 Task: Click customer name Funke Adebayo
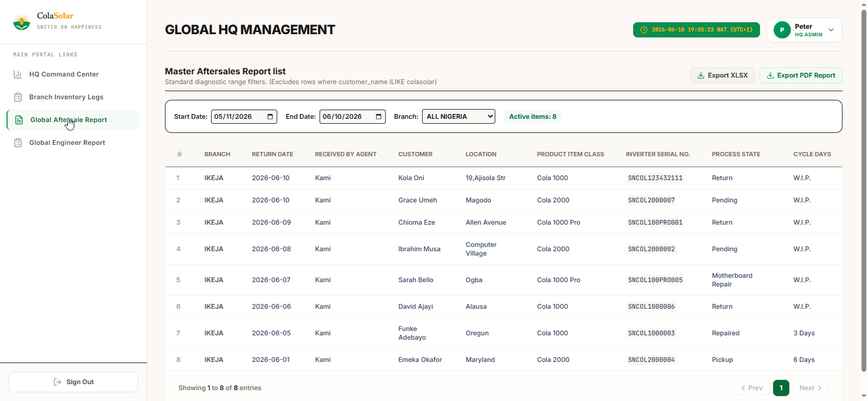(x=412, y=333)
